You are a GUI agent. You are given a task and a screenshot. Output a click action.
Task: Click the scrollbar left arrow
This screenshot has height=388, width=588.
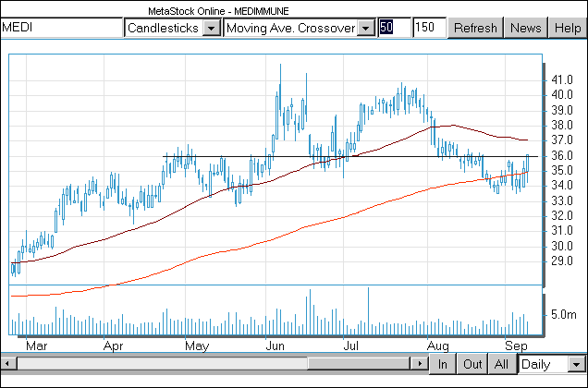pyautogui.click(x=8, y=363)
